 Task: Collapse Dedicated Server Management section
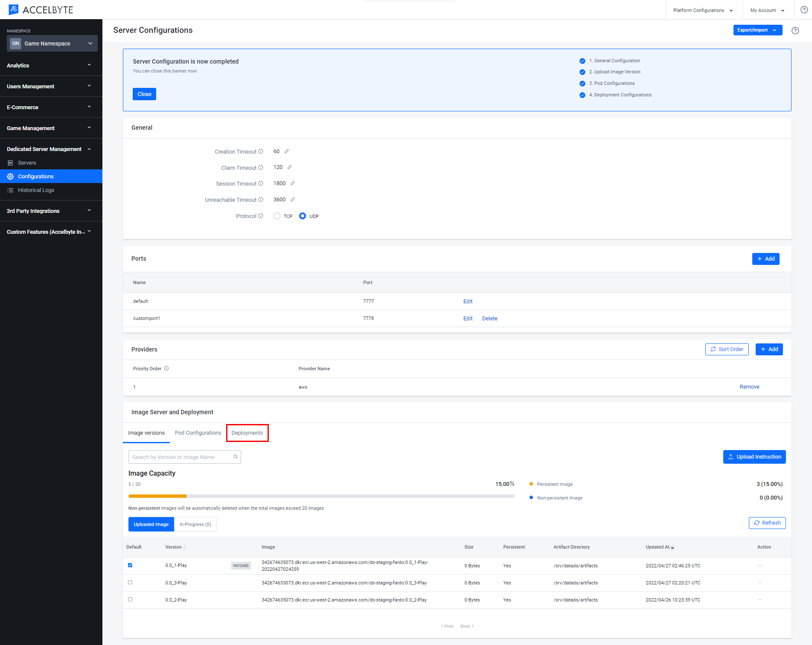coord(51,149)
